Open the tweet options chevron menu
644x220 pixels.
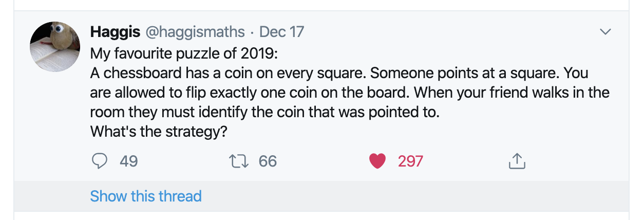(606, 32)
